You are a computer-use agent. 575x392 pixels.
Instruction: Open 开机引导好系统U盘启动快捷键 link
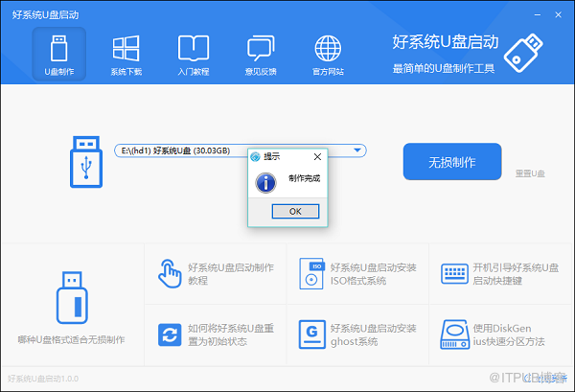(516, 274)
